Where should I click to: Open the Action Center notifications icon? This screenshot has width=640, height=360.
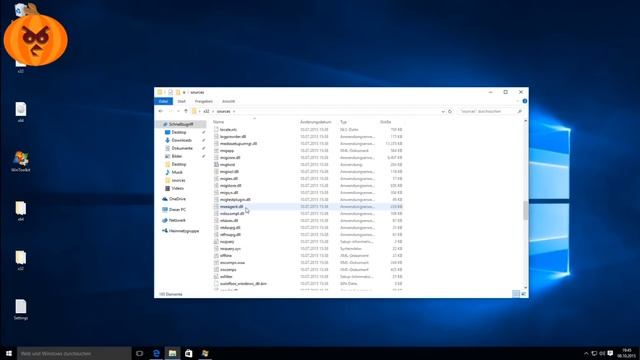coord(610,353)
